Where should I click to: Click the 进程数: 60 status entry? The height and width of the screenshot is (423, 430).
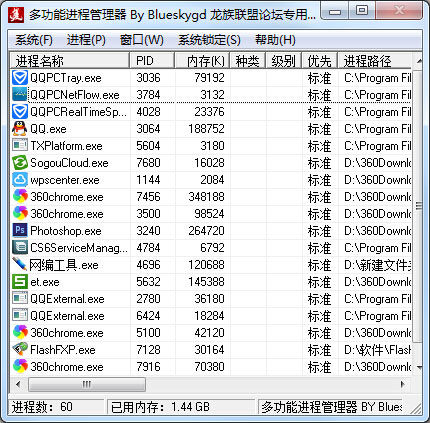pyautogui.click(x=56, y=407)
